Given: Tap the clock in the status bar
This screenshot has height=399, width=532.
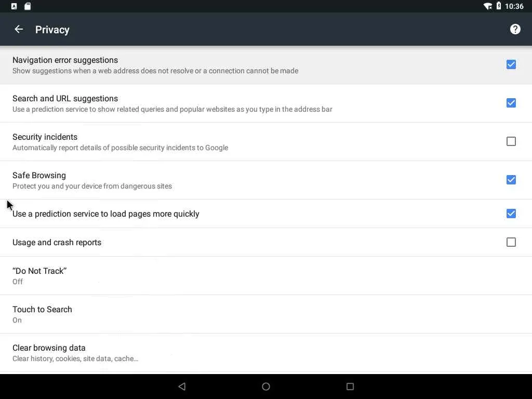Looking at the screenshot, I should coord(514,6).
